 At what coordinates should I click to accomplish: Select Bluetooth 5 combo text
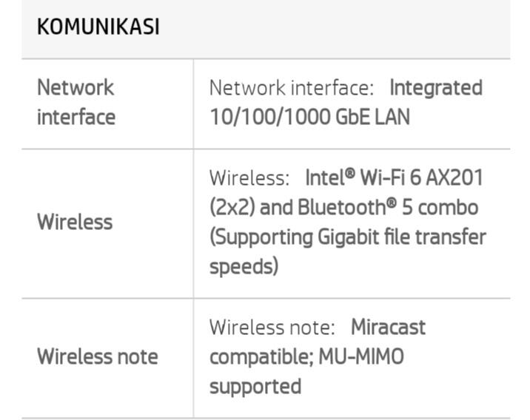pyautogui.click(x=388, y=207)
